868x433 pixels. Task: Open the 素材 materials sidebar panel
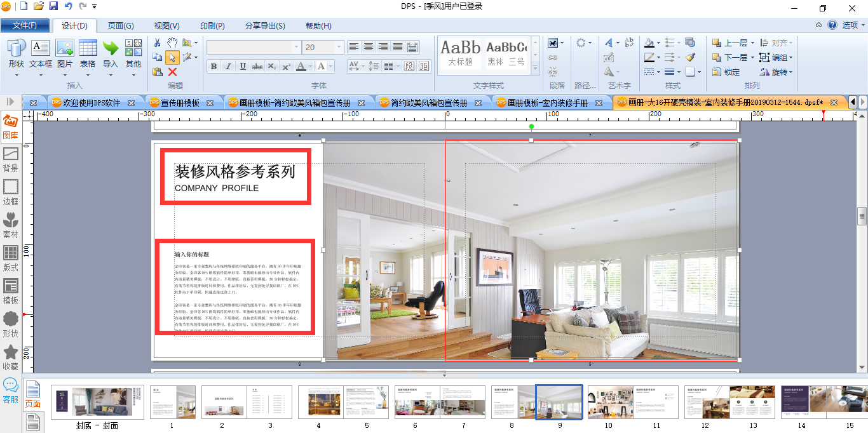[11, 226]
